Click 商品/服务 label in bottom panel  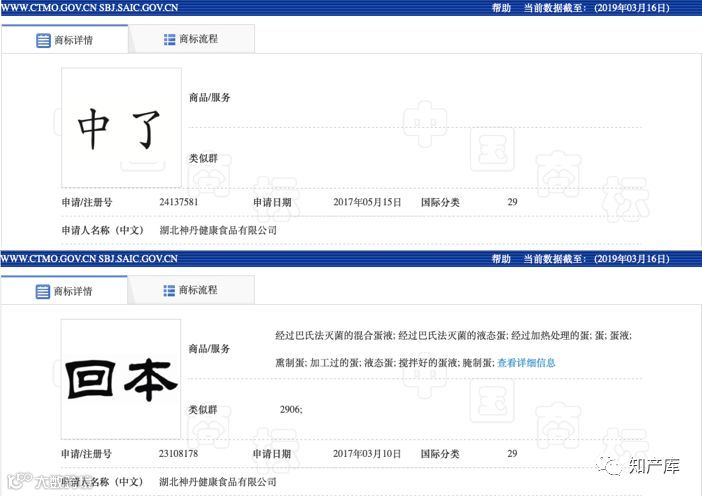[209, 349]
